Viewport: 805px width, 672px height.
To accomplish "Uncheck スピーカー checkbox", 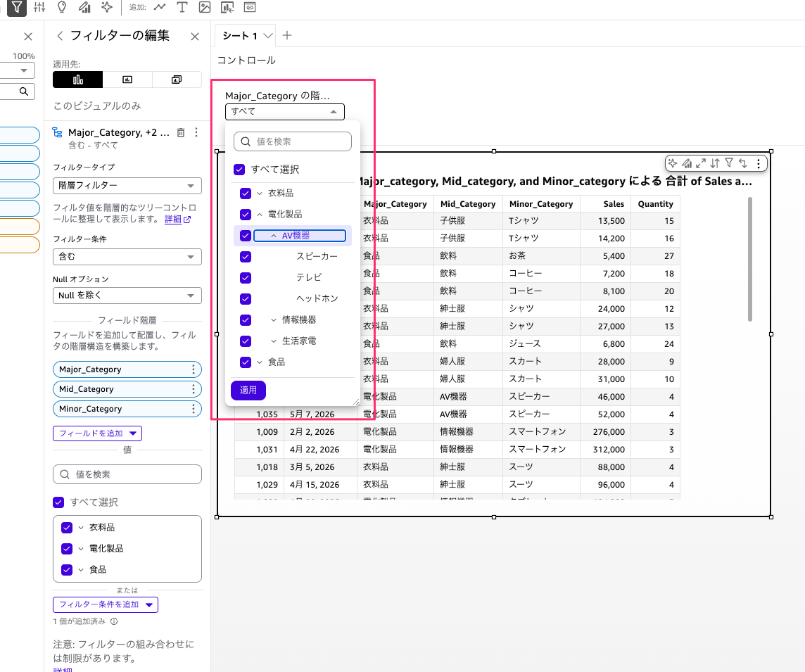I will [x=246, y=257].
